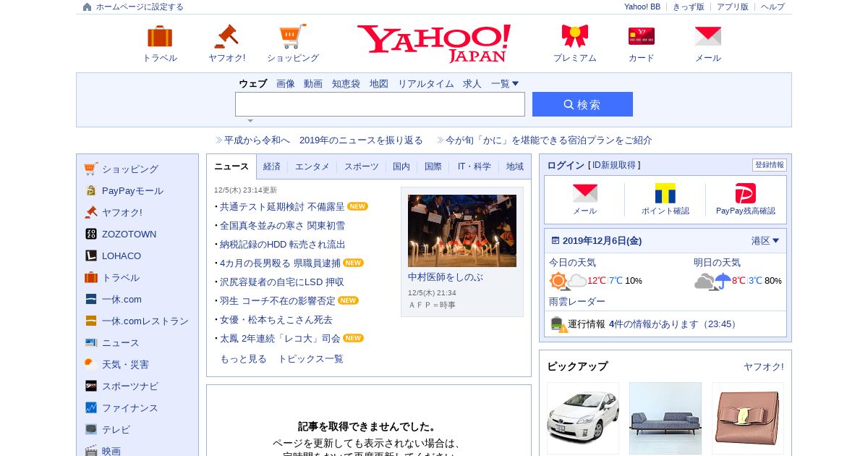This screenshot has width=868, height=456.
Task: Open トピックス一覧 link
Action: (x=311, y=358)
